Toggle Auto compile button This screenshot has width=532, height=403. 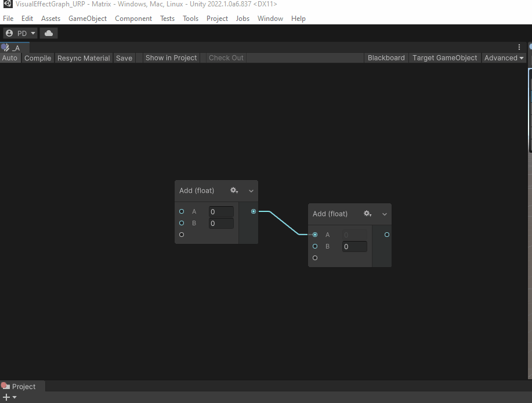pos(9,58)
